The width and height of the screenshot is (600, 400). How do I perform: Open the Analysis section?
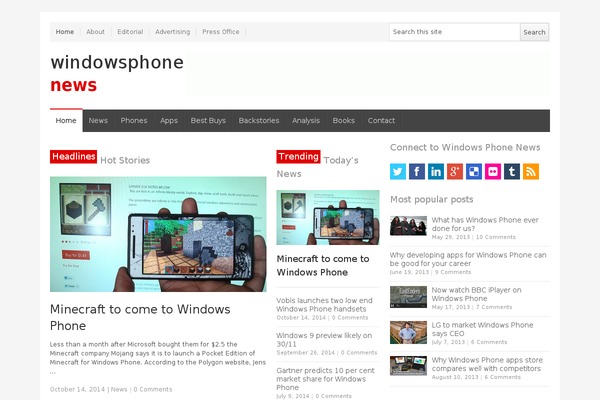tap(306, 121)
